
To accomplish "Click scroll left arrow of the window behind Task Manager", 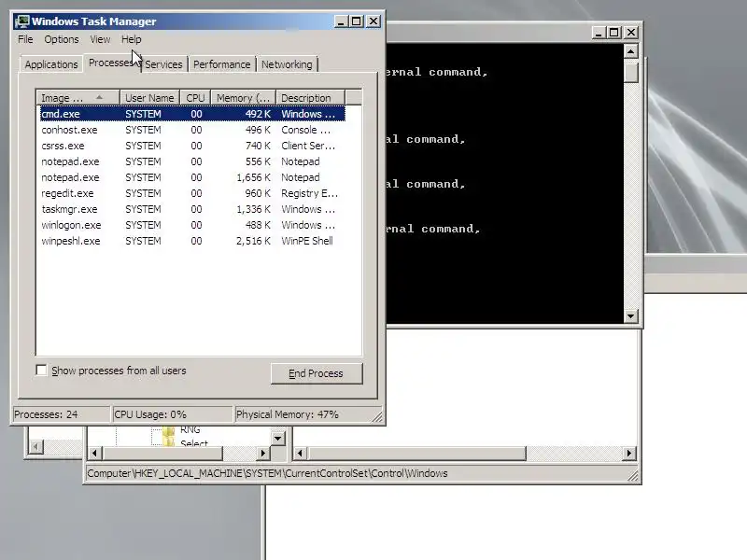I will (36, 447).
